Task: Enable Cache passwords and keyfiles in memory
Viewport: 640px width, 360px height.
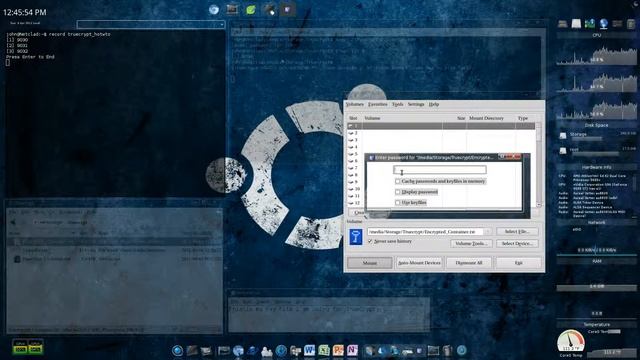Action: tap(398, 181)
